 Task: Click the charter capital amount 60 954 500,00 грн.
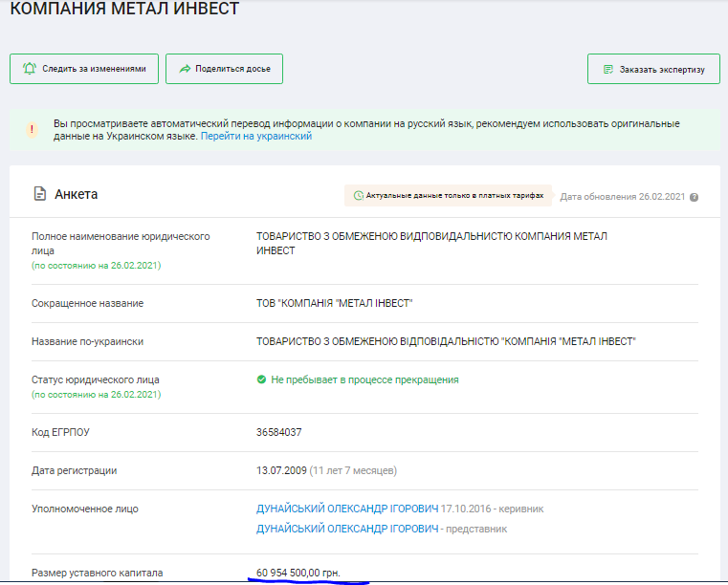pyautogui.click(x=298, y=573)
